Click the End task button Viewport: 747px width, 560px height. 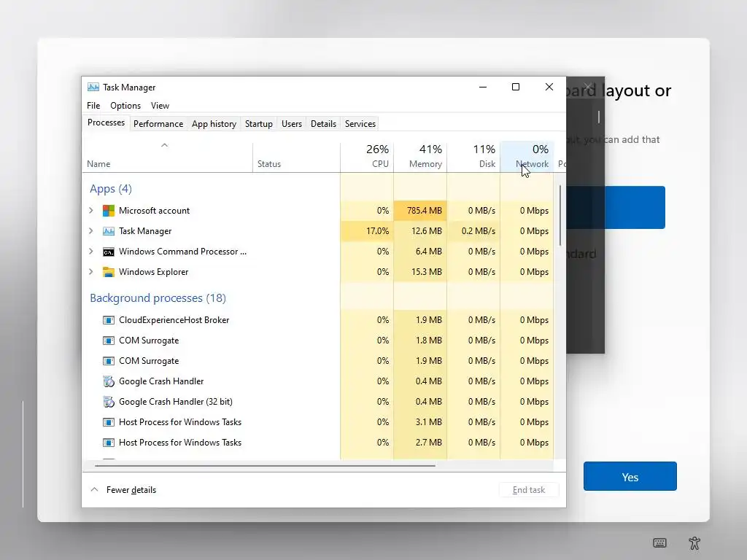coord(529,490)
